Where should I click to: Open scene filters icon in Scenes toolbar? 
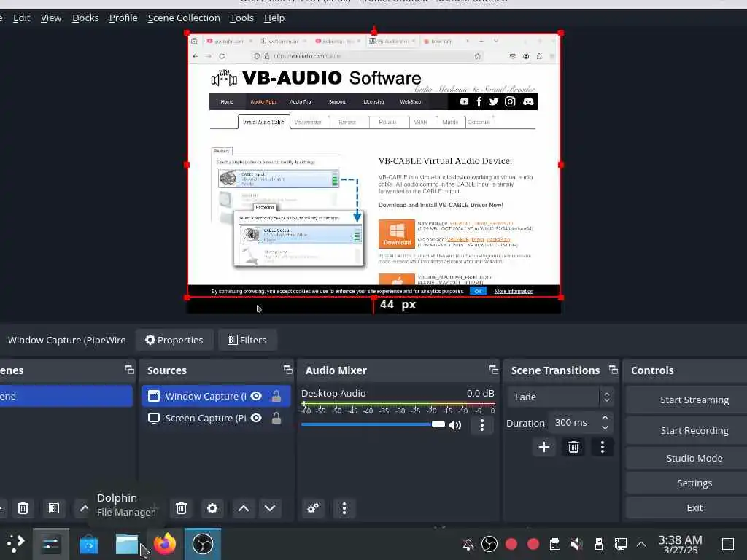[54, 508]
